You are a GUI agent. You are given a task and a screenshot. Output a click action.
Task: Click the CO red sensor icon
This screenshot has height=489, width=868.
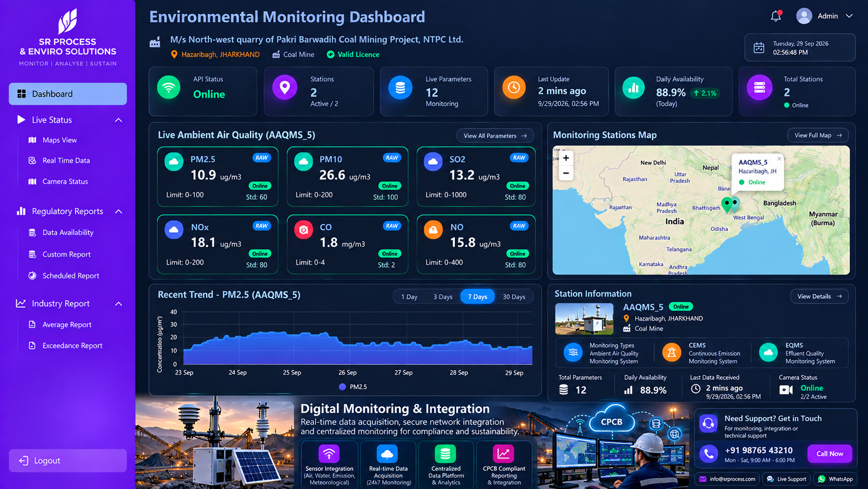303,229
